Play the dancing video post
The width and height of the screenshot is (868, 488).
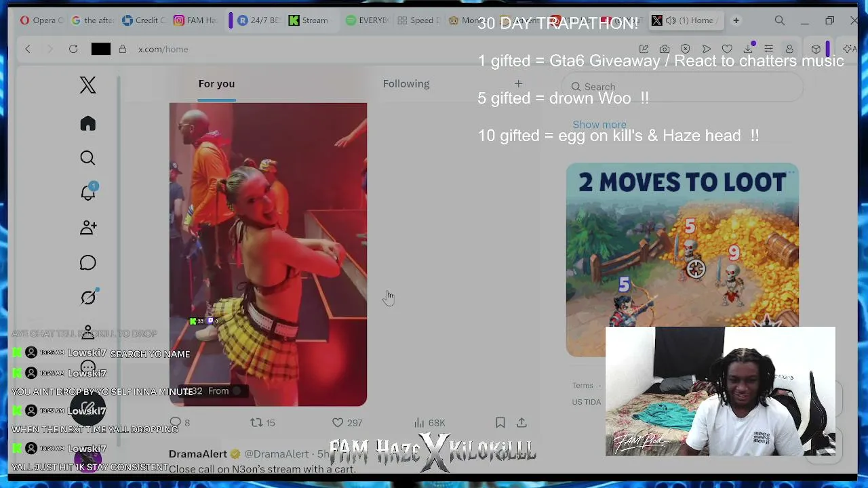(268, 255)
